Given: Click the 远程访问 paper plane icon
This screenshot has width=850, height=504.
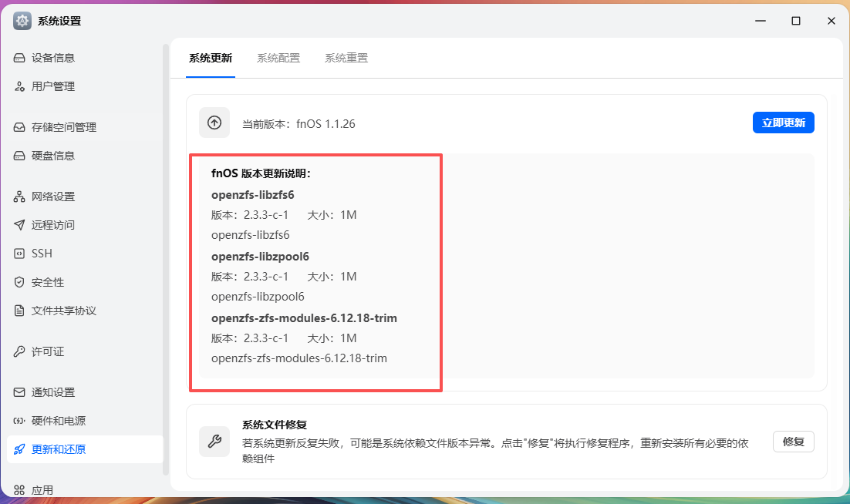Looking at the screenshot, I should (18, 224).
